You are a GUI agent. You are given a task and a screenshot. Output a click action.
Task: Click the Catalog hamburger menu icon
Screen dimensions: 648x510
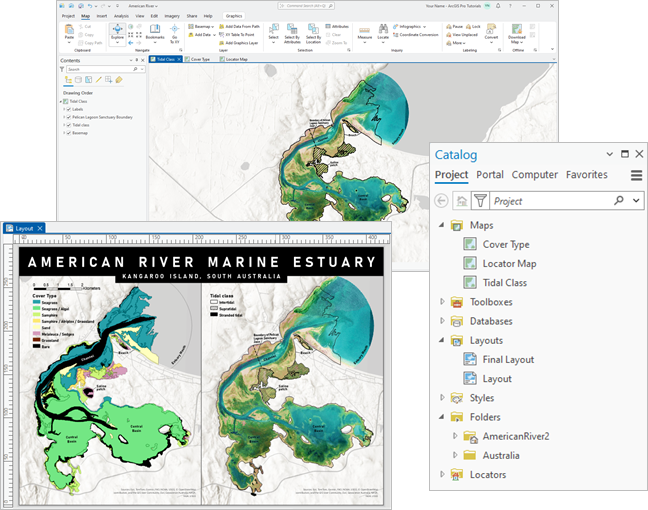coord(636,175)
